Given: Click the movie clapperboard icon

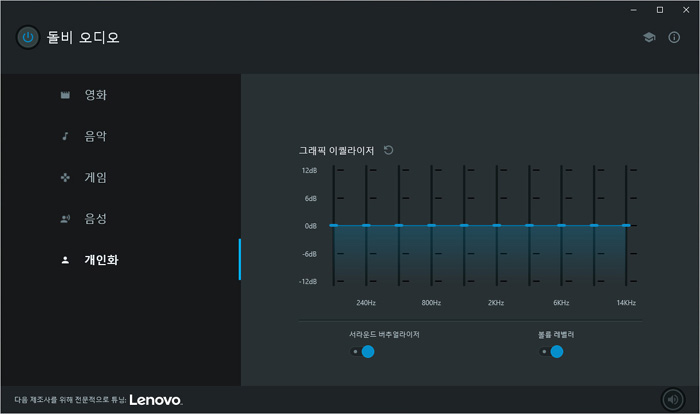Looking at the screenshot, I should 65,95.
